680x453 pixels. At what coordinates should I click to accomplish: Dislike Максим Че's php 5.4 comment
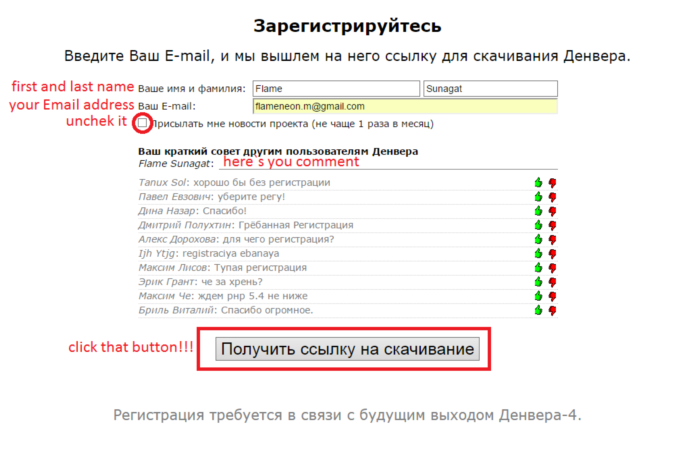552,297
